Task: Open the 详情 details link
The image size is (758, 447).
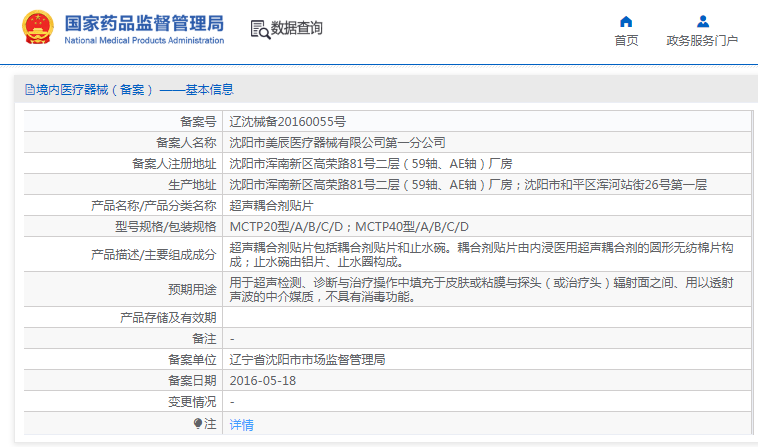Action: click(x=242, y=425)
